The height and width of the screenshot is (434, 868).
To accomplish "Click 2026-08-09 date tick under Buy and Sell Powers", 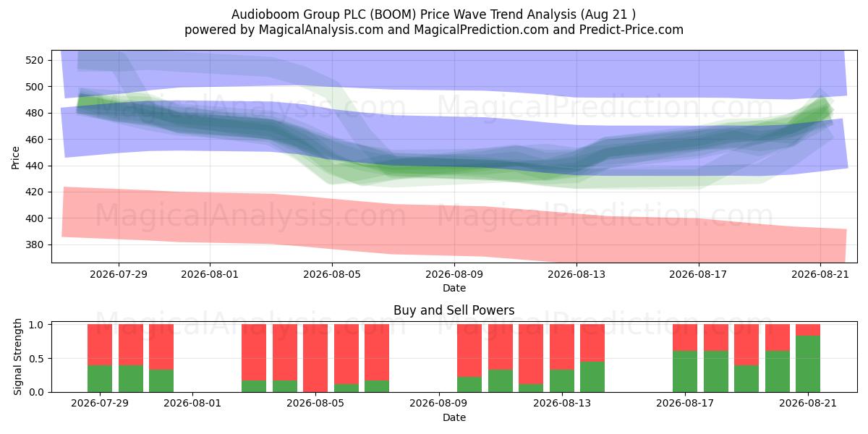I will point(439,404).
